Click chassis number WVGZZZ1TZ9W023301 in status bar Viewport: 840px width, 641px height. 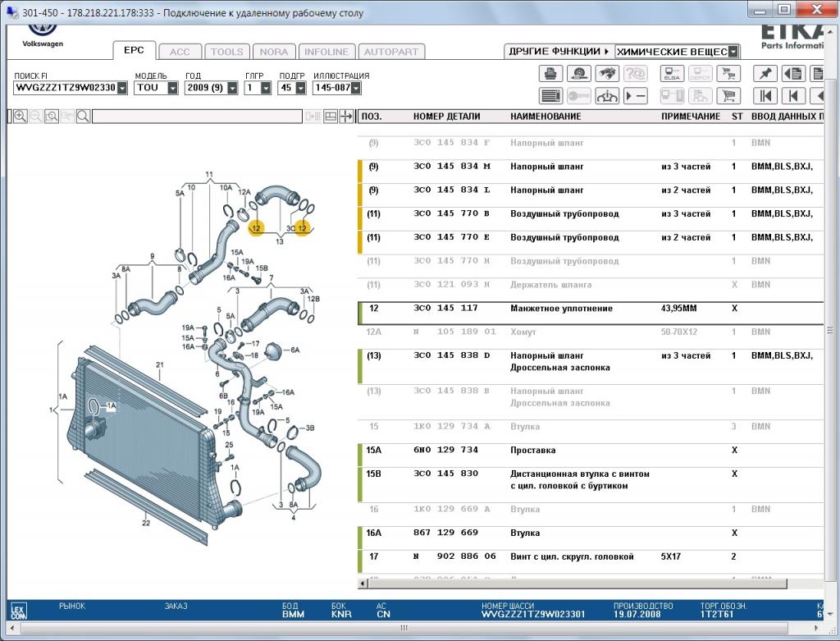(533, 614)
